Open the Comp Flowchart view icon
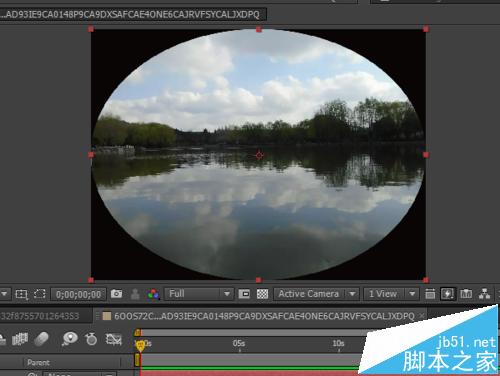Screen dimensions: 500x376 point(484,294)
